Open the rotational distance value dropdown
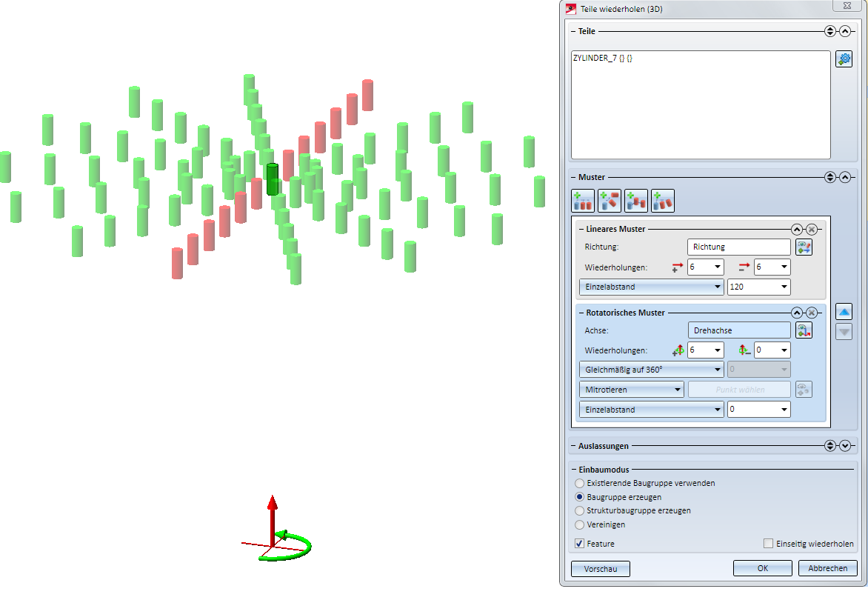This screenshot has height=600, width=868. click(784, 410)
